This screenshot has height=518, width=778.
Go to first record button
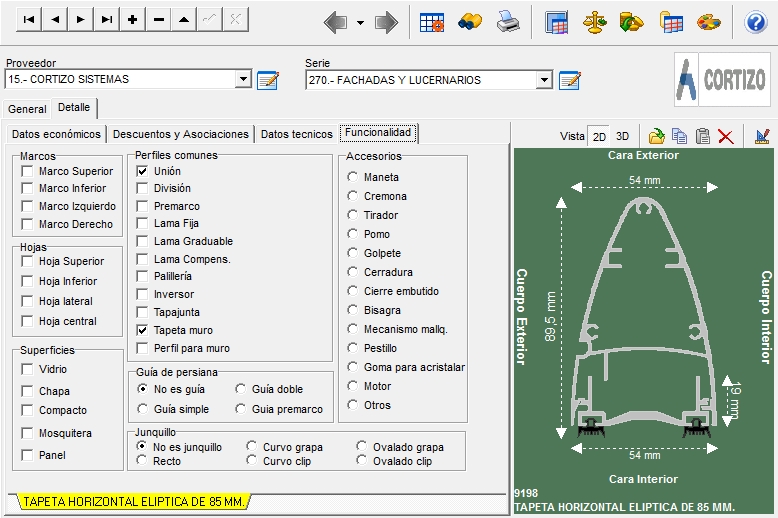(29, 20)
